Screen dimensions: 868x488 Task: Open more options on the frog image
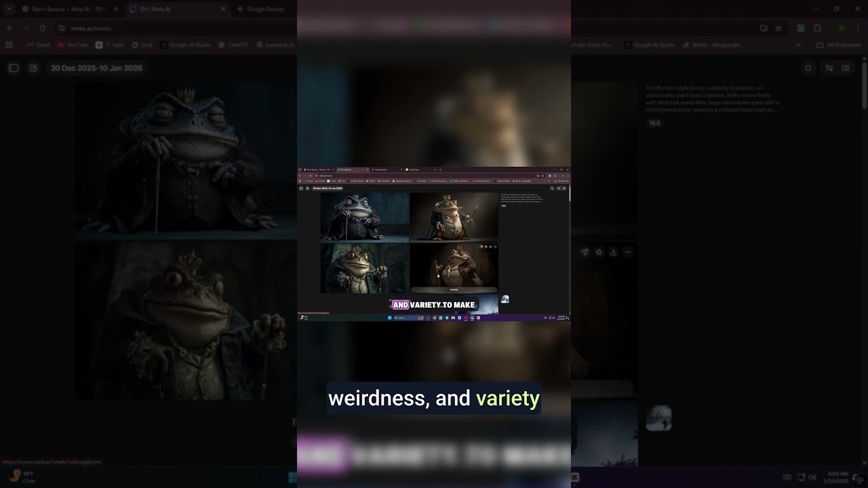pos(629,252)
